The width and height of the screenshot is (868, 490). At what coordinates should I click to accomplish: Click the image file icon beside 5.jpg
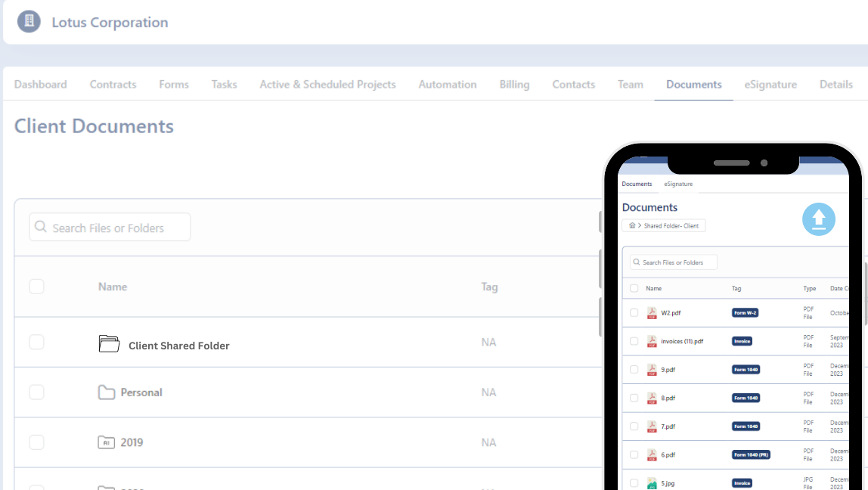click(x=651, y=482)
